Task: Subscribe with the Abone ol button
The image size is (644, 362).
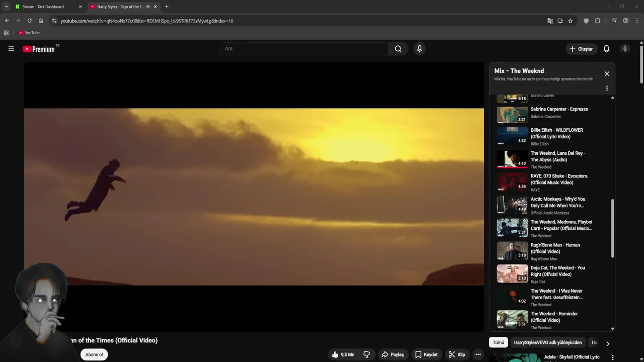Action: coord(94,354)
